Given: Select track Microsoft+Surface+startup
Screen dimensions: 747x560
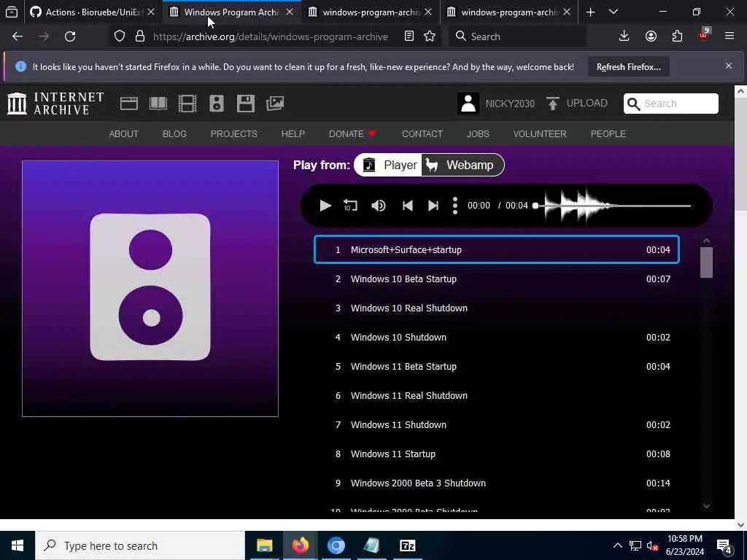Looking at the screenshot, I should point(496,249).
